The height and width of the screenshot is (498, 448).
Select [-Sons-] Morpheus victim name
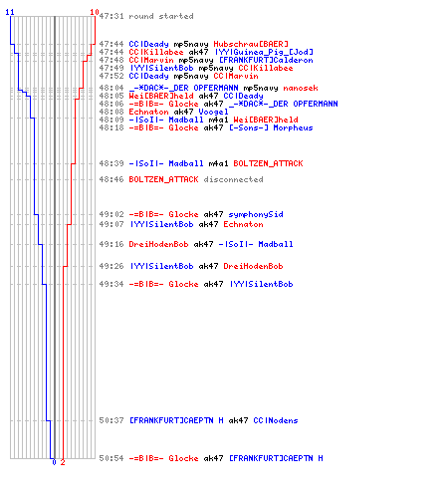[271, 127]
